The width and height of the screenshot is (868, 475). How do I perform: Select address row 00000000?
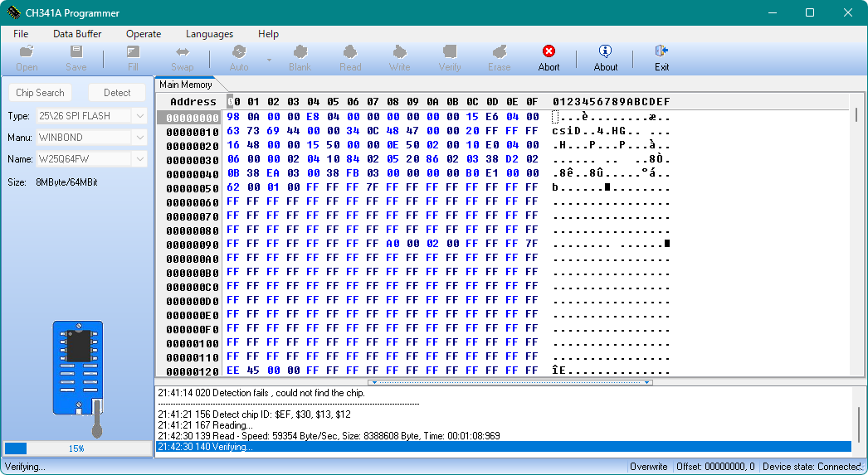click(x=193, y=117)
